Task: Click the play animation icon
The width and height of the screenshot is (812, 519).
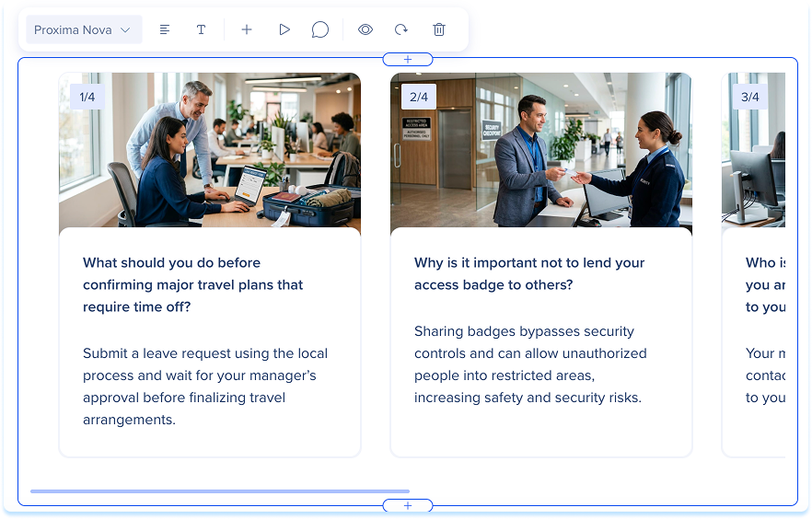Action: pos(284,30)
